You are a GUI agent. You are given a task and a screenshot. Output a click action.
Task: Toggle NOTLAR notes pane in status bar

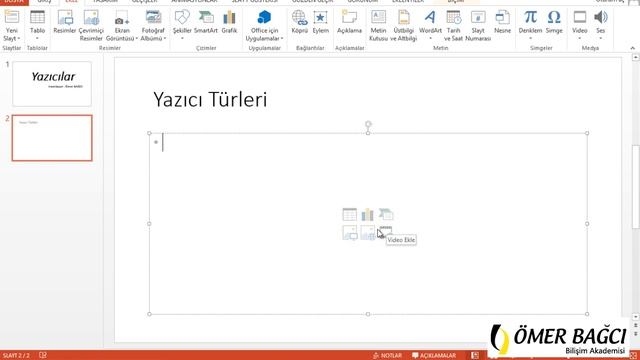pos(387,356)
